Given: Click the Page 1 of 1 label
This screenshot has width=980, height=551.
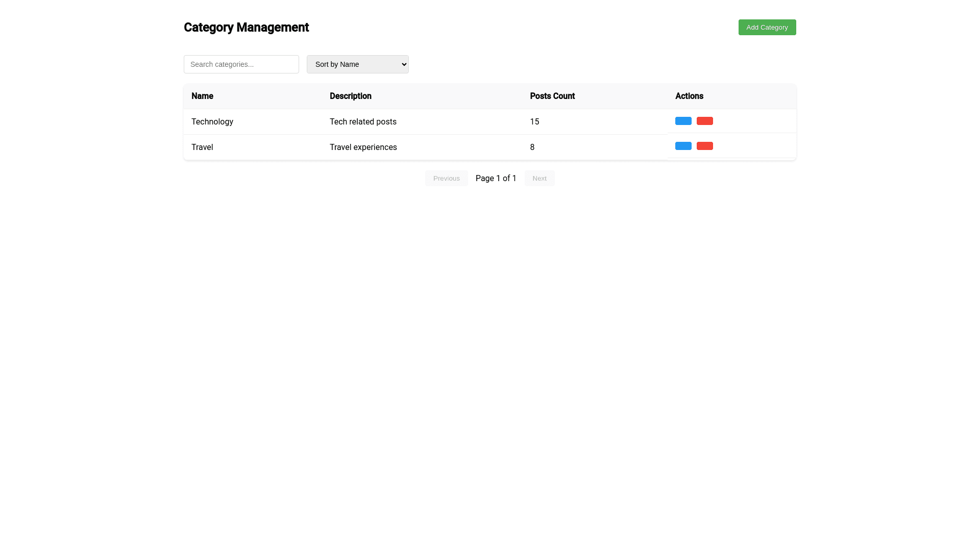Looking at the screenshot, I should click(x=496, y=178).
